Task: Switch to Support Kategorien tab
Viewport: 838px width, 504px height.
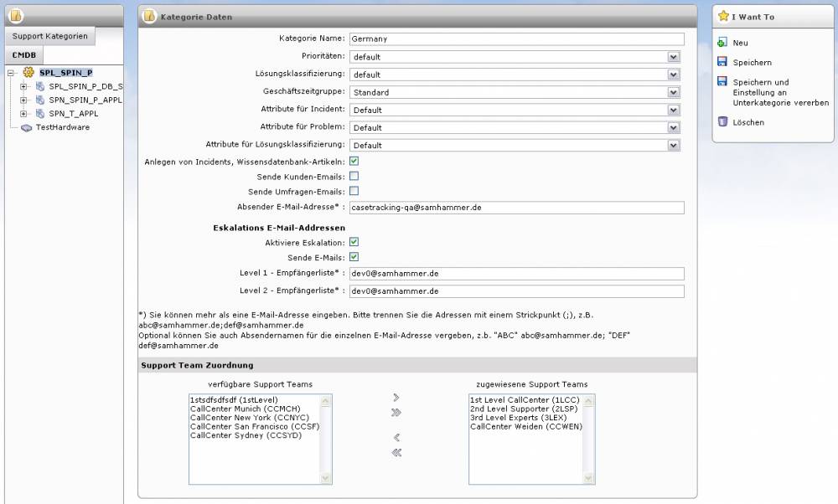Action: click(x=50, y=37)
